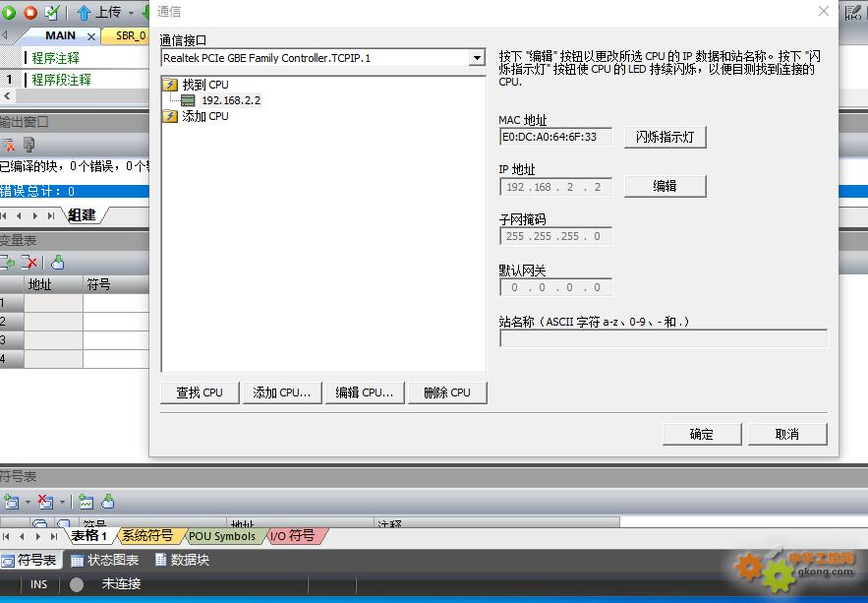Confirm the dialog with 确定

[701, 434]
